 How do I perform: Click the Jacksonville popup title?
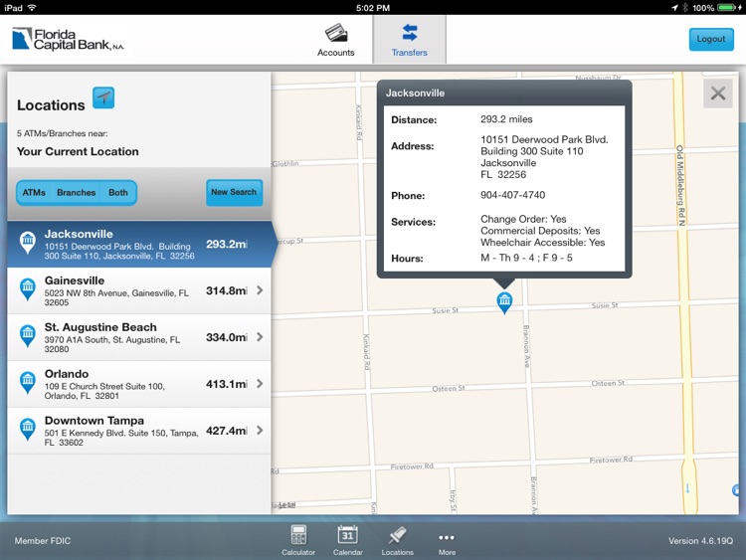415,93
